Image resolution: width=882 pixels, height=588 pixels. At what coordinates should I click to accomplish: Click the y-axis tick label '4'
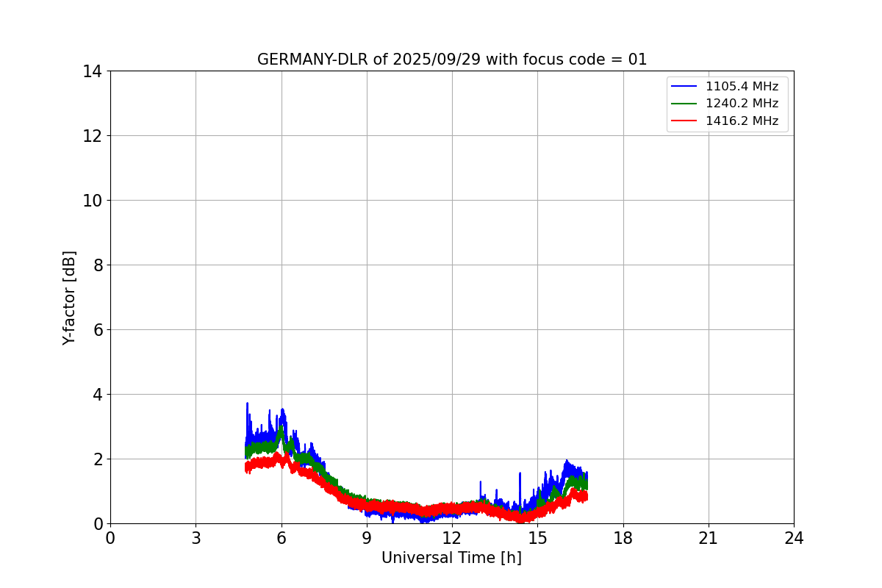[98, 395]
